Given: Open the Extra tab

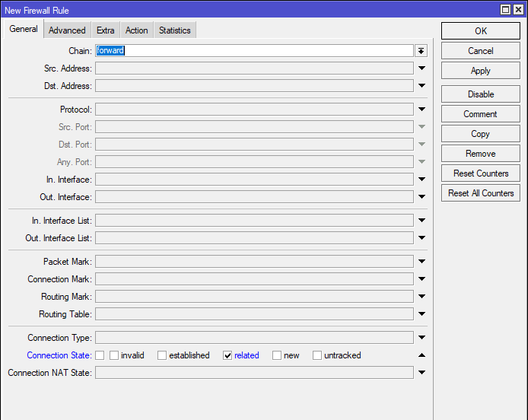Looking at the screenshot, I should tap(106, 30).
